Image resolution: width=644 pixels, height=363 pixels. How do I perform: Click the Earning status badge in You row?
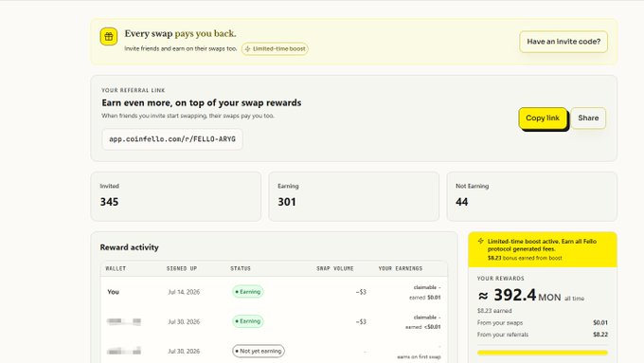[x=248, y=292]
